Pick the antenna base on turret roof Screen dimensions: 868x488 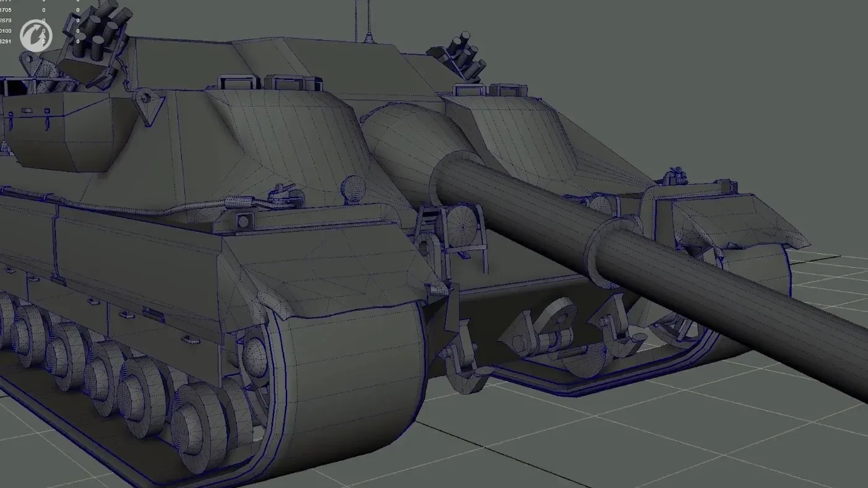[369, 39]
